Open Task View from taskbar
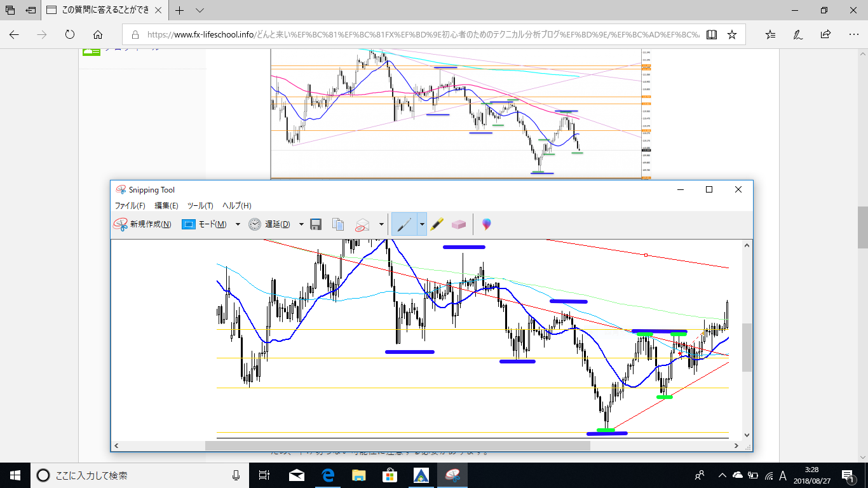Viewport: 868px width, 488px height. coord(266,475)
